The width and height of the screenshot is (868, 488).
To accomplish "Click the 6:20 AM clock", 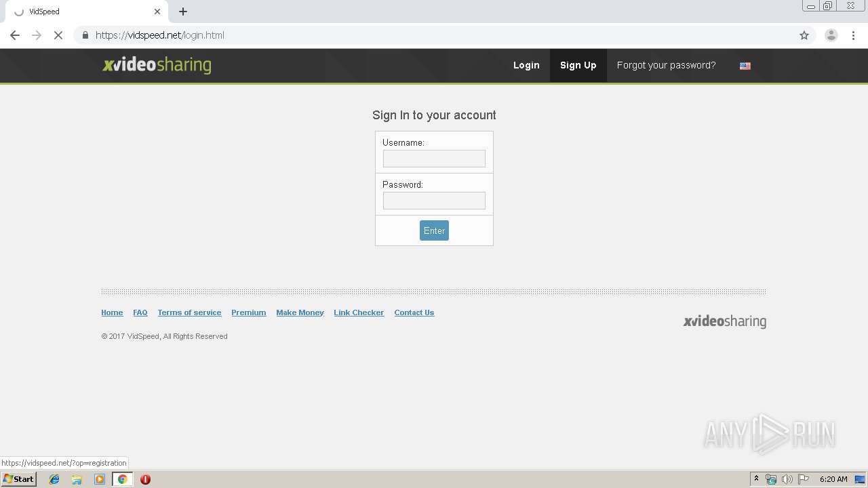I will [x=833, y=479].
